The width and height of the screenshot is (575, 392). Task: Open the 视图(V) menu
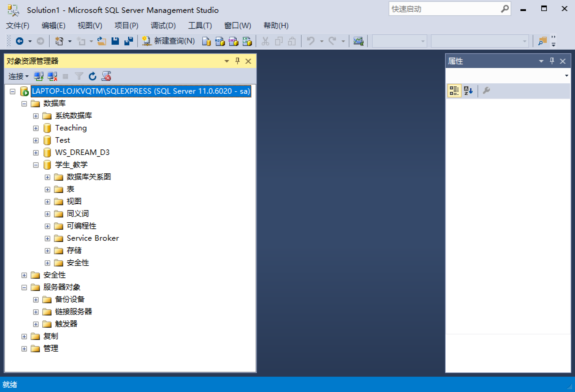pyautogui.click(x=90, y=25)
